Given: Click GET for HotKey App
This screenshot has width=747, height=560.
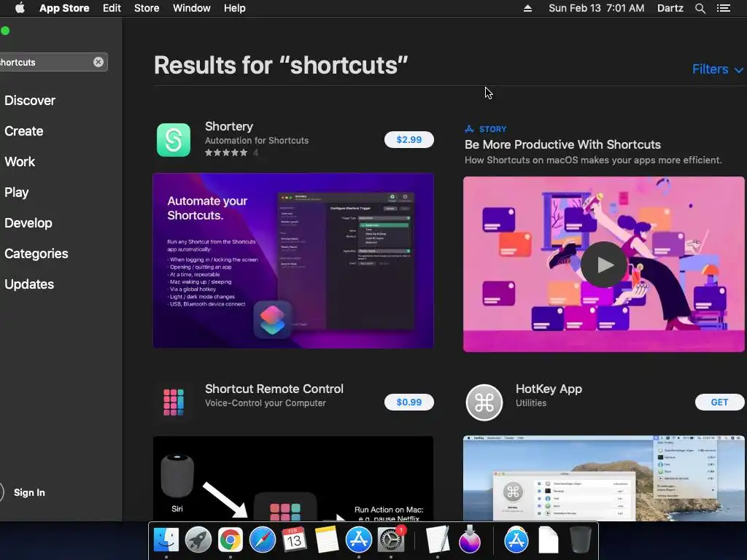Looking at the screenshot, I should click(x=719, y=402).
